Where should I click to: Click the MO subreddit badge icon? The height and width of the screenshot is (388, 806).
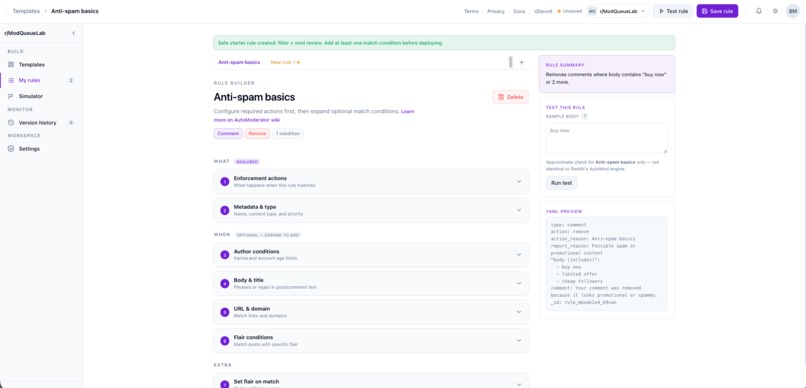pos(592,11)
